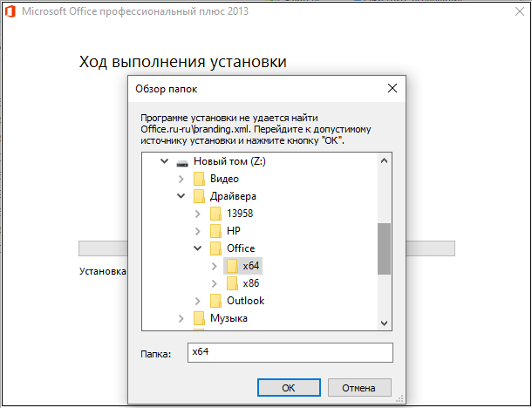Click the Папка text field

point(290,352)
